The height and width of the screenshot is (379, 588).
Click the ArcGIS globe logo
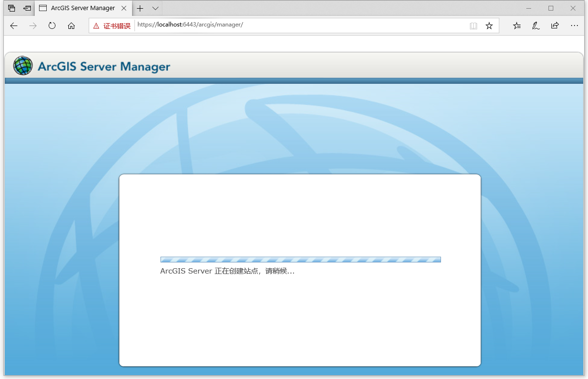click(23, 65)
